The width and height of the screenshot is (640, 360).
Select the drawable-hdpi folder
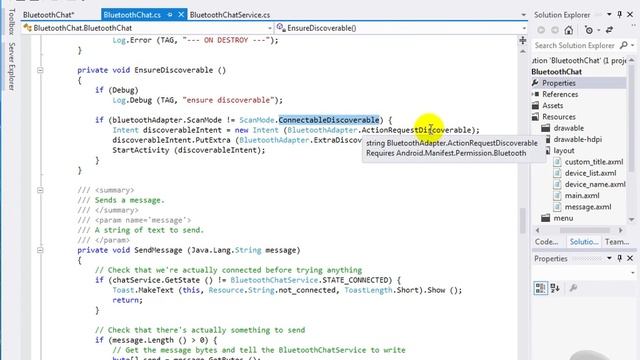577,139
